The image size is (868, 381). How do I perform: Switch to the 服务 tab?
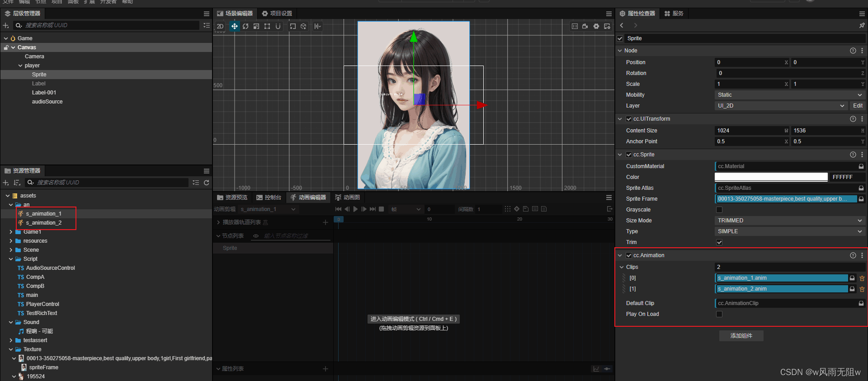(674, 14)
